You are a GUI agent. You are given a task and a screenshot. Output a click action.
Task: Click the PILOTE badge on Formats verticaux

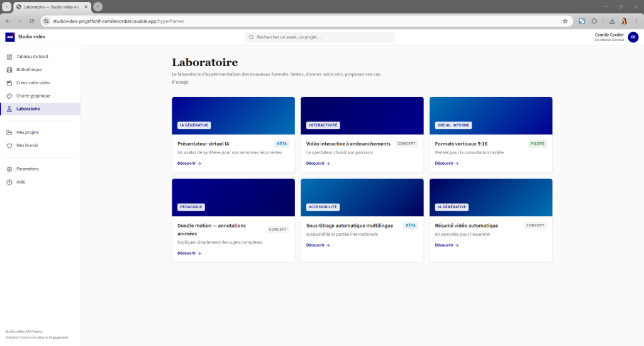coord(537,144)
